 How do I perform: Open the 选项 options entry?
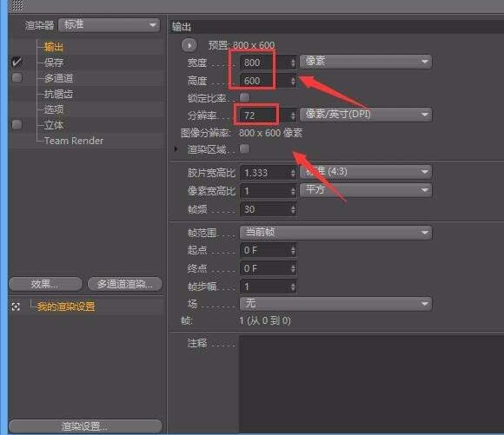tap(54, 109)
